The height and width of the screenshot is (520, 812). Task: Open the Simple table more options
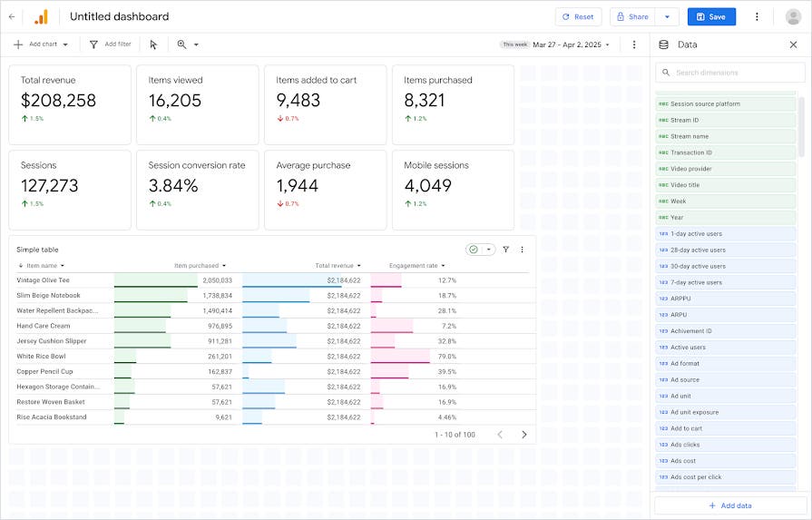pyautogui.click(x=522, y=250)
